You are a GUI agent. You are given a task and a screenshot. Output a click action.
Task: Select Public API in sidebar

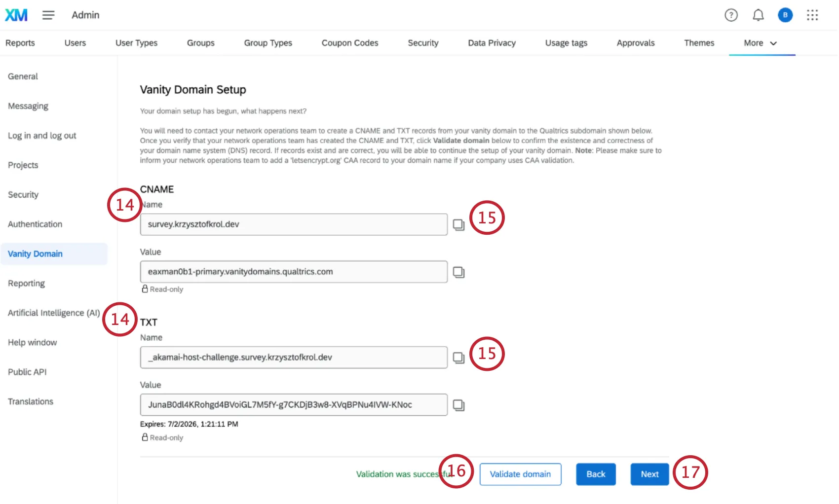pos(27,372)
